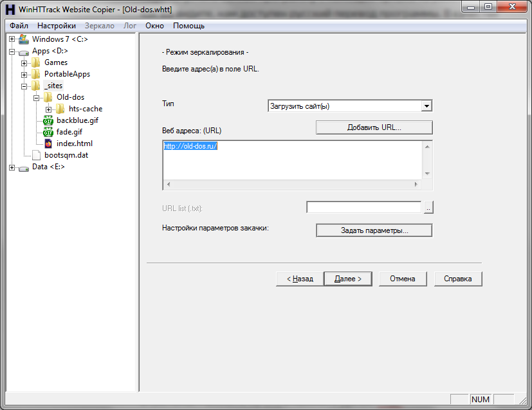
Task: Open the Тип dropdown list
Action: point(427,106)
